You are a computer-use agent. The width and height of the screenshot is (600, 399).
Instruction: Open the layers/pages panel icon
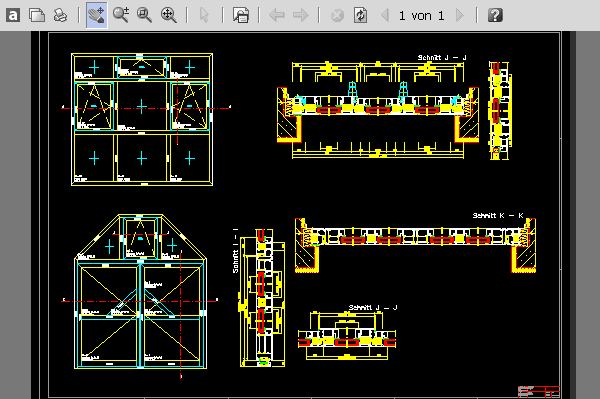tap(241, 15)
